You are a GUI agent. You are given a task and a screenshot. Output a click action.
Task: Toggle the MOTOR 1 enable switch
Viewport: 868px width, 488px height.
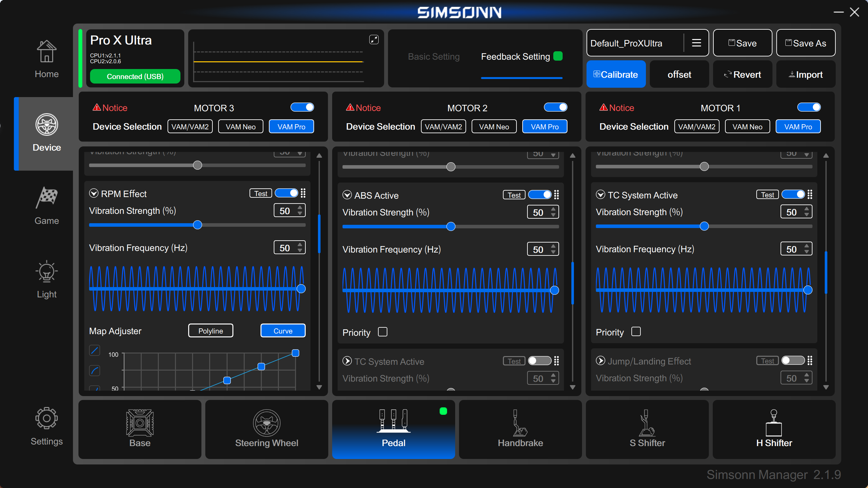click(x=809, y=107)
